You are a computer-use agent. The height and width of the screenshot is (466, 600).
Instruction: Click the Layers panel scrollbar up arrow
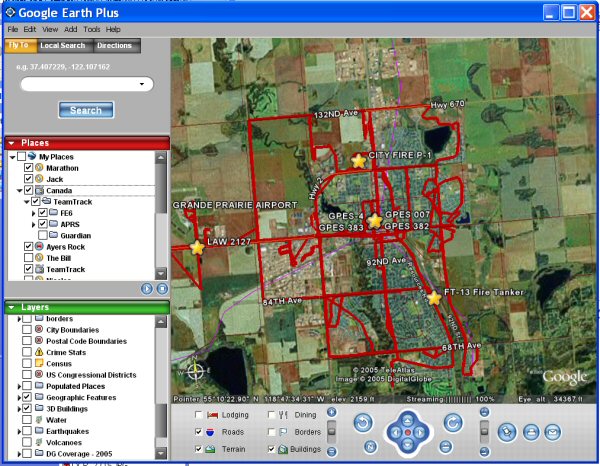[x=161, y=322]
